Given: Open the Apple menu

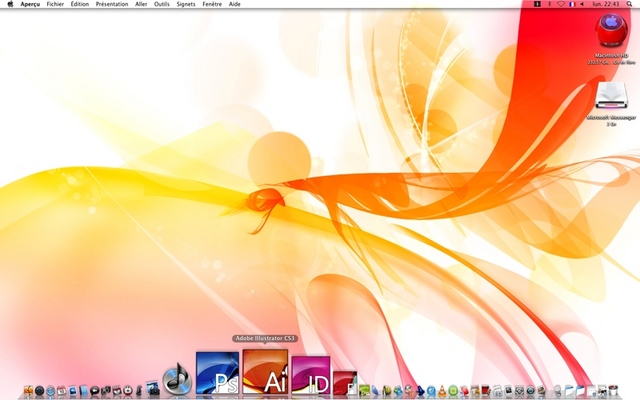Looking at the screenshot, I should (11, 4).
